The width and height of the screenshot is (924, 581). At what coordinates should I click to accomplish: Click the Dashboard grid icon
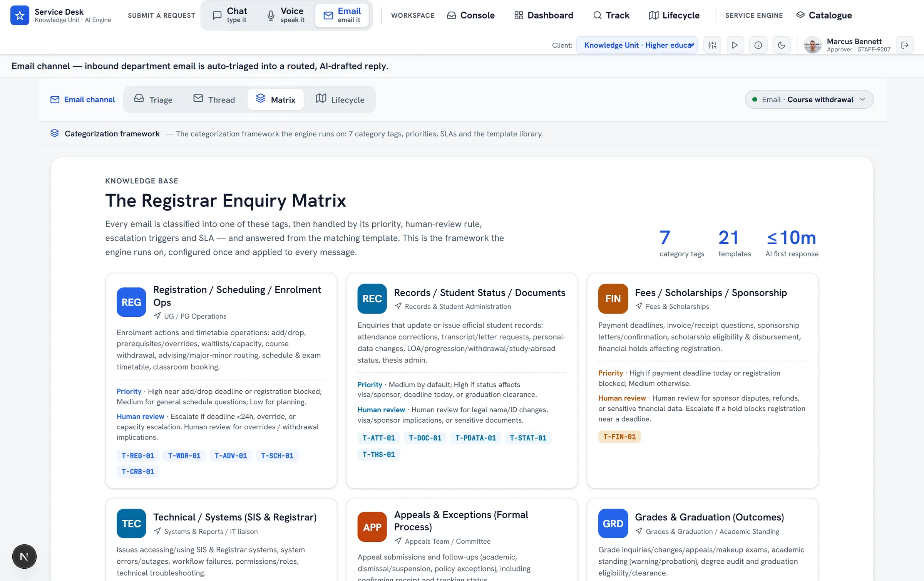click(x=519, y=15)
